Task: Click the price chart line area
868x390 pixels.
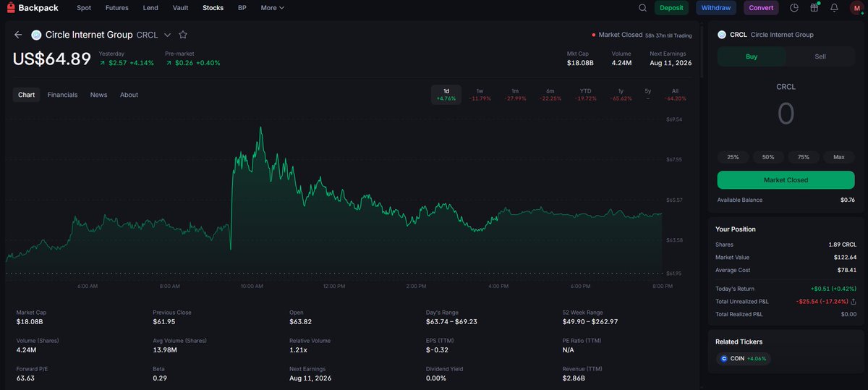Action: [x=334, y=199]
